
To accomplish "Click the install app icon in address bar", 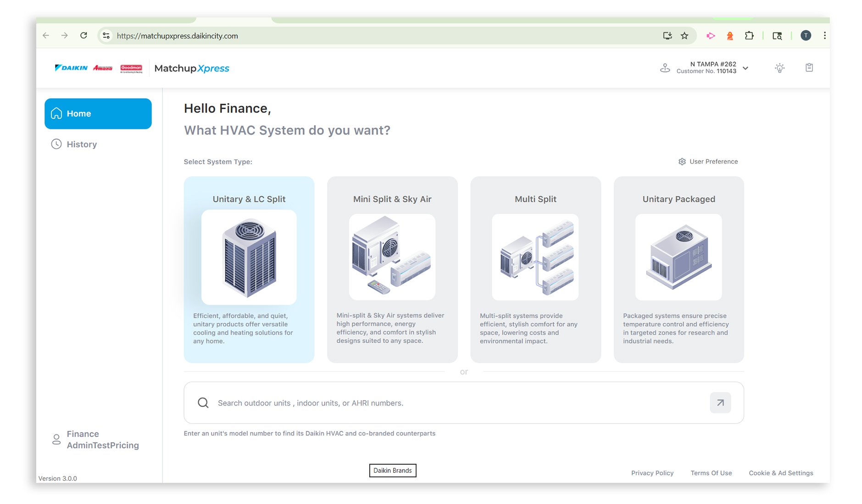I will 667,36.
